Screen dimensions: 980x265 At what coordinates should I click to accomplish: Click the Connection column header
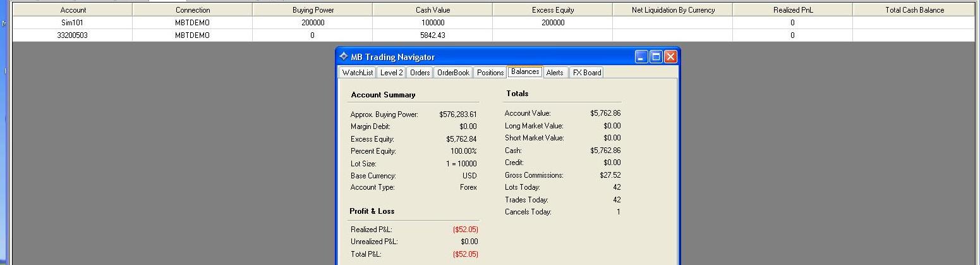193,10
